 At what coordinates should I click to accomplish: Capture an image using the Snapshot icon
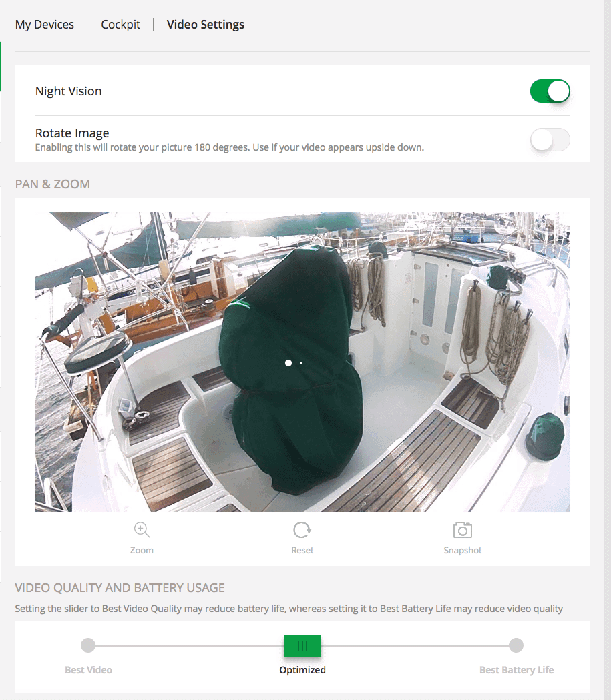pyautogui.click(x=462, y=529)
